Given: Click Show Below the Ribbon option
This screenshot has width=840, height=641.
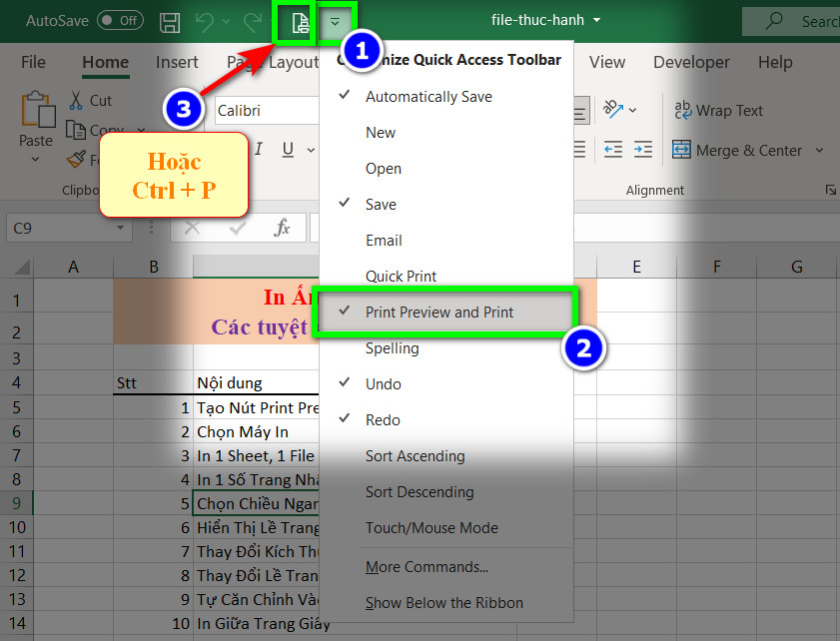Looking at the screenshot, I should (444, 602).
